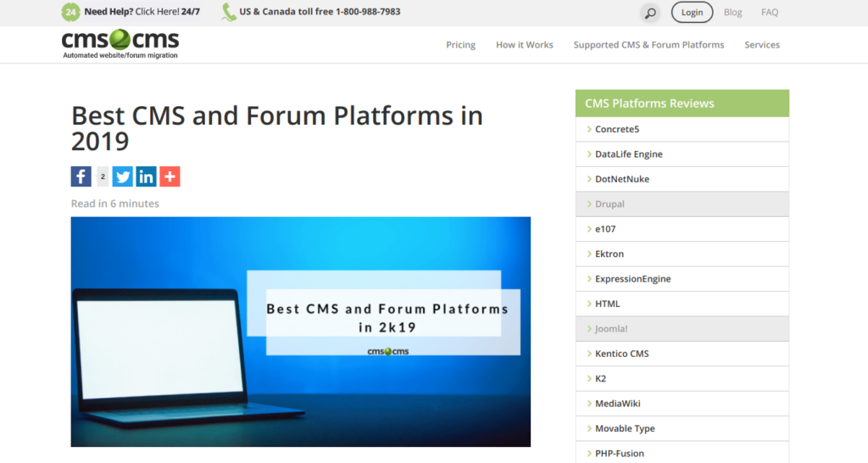Share the article on Twitter
Image resolution: width=868 pixels, height=463 pixels.
coord(122,176)
